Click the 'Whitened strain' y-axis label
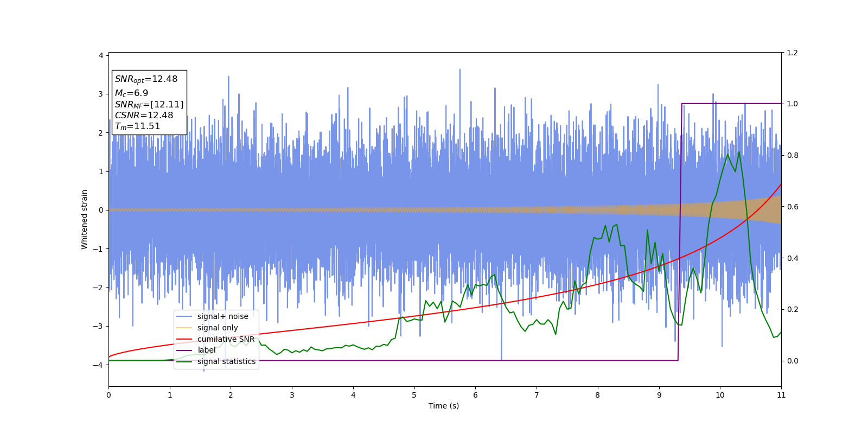Image resolution: width=868 pixels, height=434 pixels. click(85, 219)
